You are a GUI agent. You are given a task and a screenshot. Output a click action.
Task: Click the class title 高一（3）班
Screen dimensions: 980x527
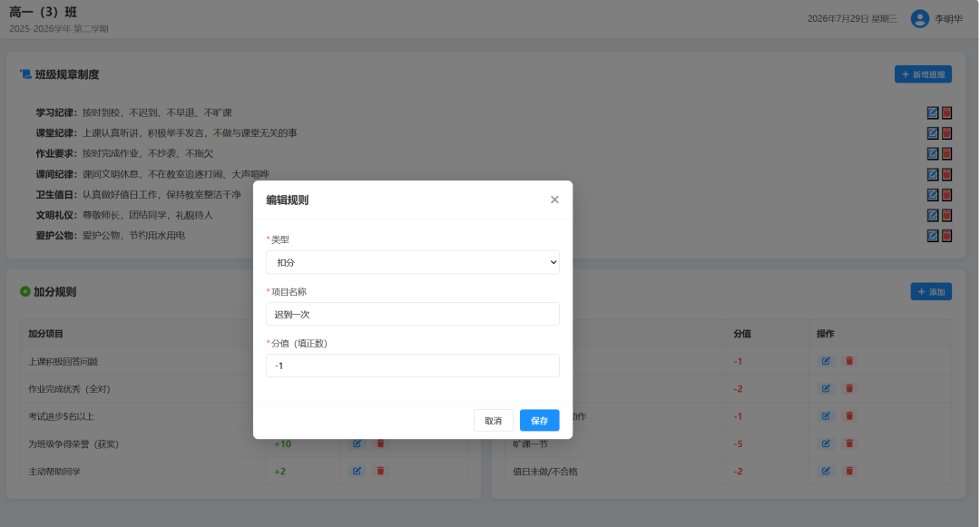(44, 12)
